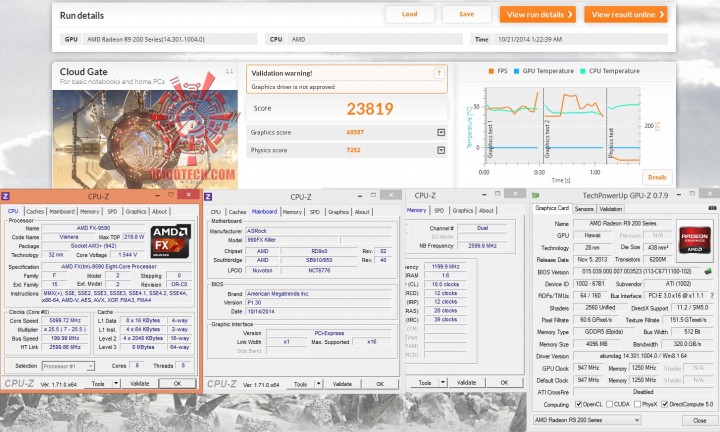
Task: Click the GPU-Z BIOS save chip icon
Action: [x=708, y=271]
